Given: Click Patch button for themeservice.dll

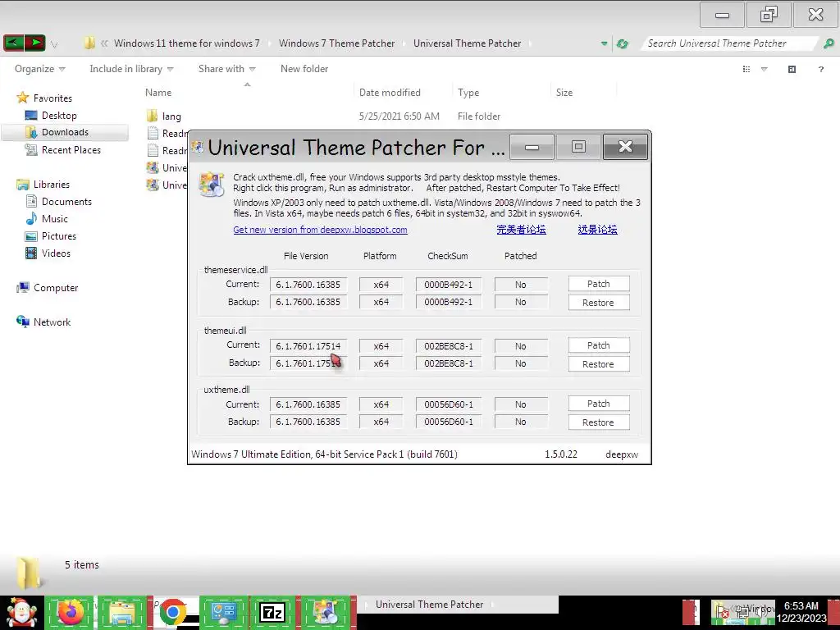Looking at the screenshot, I should coord(598,284).
